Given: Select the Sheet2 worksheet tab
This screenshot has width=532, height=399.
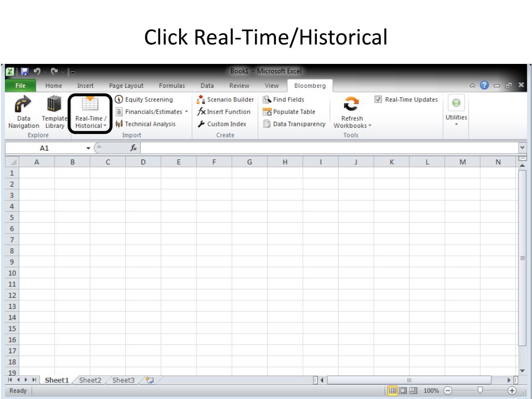Looking at the screenshot, I should pyautogui.click(x=90, y=380).
